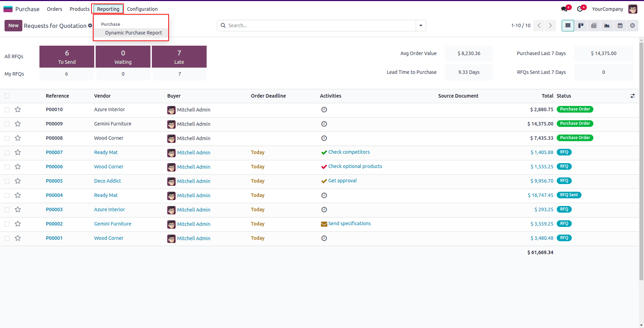This screenshot has height=328, width=644.
Task: Open the YourCompany company switcher
Action: [x=607, y=9]
